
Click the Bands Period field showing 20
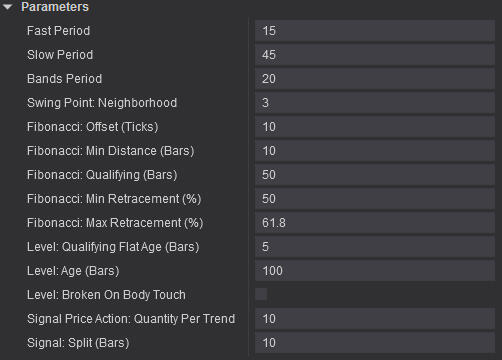pos(375,79)
